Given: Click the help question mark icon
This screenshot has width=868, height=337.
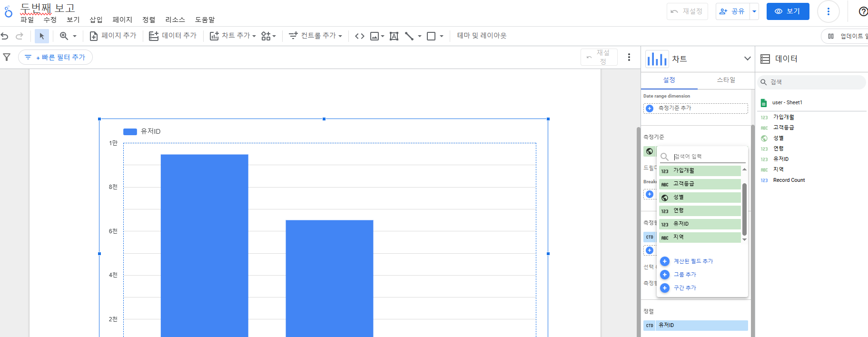Looking at the screenshot, I should click(x=863, y=11).
